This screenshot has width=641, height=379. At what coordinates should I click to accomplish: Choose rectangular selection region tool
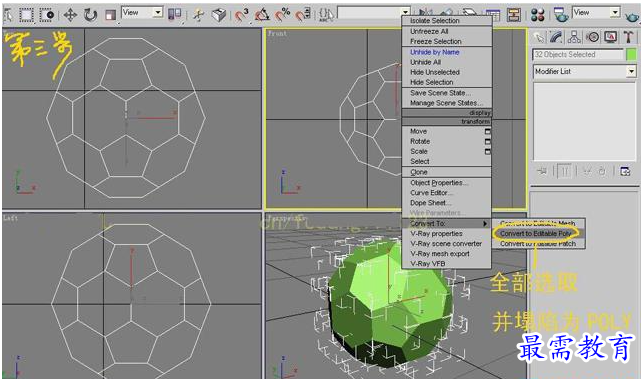(x=27, y=15)
